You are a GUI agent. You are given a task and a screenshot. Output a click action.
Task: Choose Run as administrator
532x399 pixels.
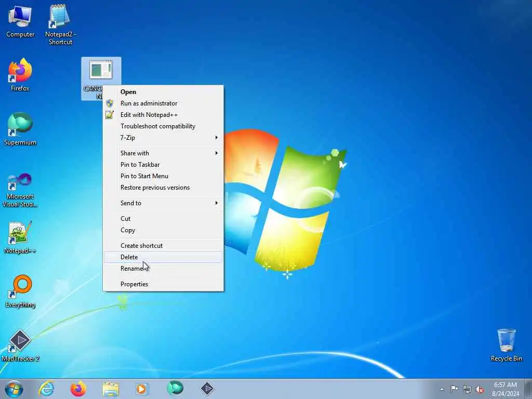click(163, 103)
